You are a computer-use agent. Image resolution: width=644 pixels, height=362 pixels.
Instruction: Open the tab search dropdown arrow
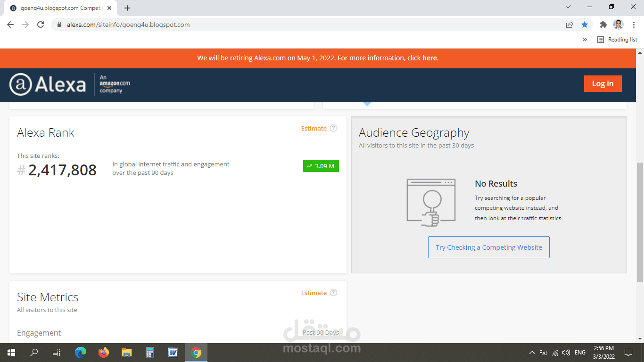click(568, 7)
